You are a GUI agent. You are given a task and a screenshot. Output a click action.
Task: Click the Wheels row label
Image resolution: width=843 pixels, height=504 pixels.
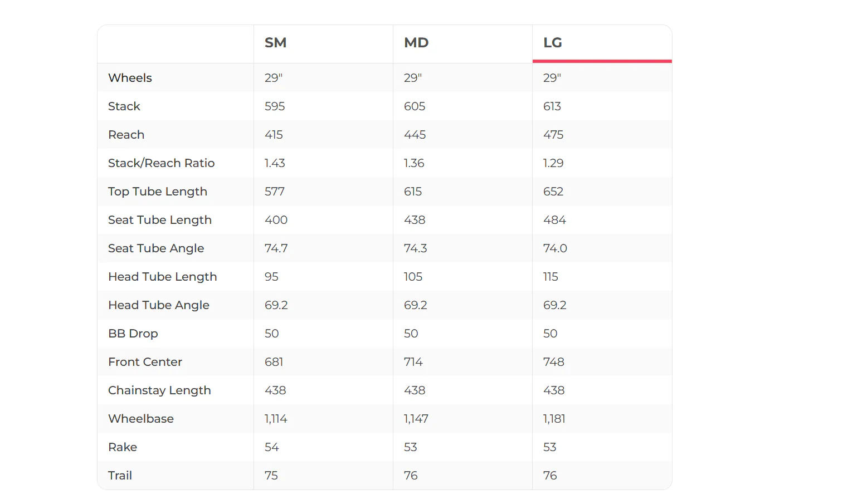click(130, 78)
